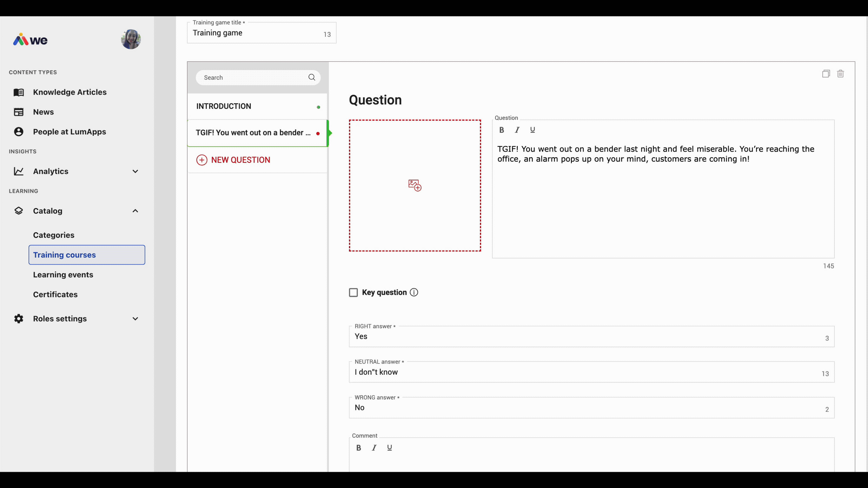Apply bold in the Question editor
Image resolution: width=868 pixels, height=488 pixels.
click(501, 130)
